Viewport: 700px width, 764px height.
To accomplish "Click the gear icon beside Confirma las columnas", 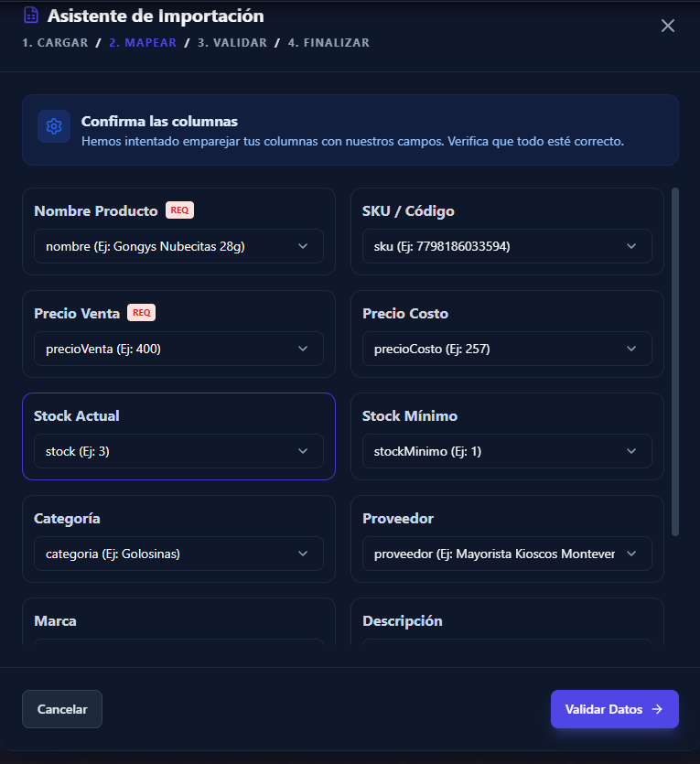I will 54,126.
